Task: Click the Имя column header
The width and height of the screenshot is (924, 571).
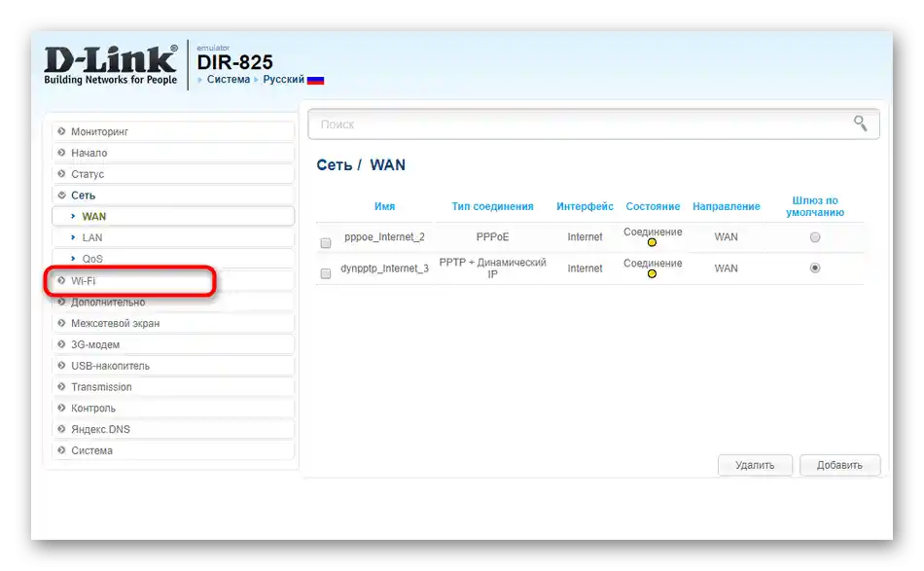Action: pyautogui.click(x=384, y=206)
